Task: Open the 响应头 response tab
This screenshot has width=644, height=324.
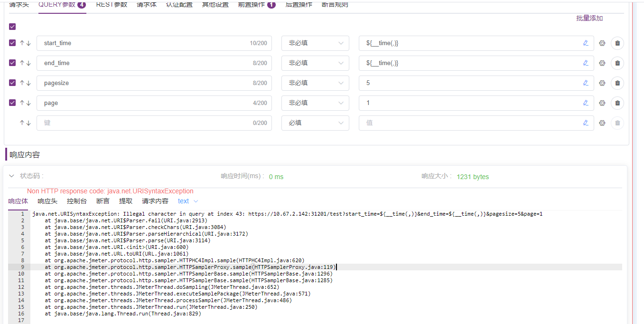Action: (x=47, y=201)
